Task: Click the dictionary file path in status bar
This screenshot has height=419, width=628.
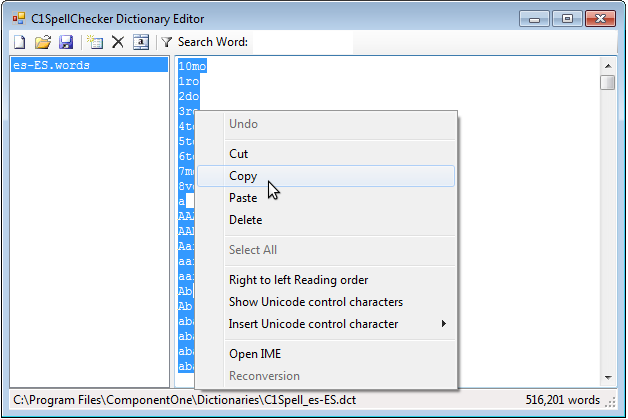Action: [185, 400]
